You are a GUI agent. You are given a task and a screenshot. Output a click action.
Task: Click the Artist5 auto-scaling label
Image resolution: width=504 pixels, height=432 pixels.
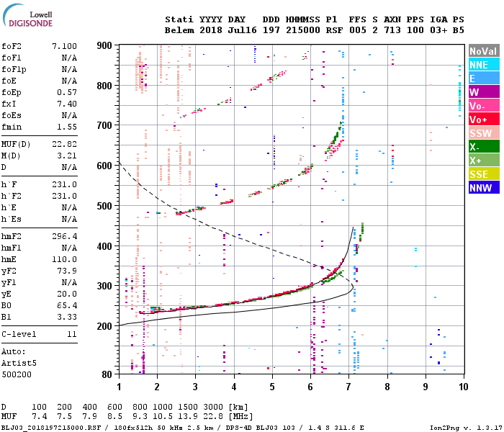point(19,363)
